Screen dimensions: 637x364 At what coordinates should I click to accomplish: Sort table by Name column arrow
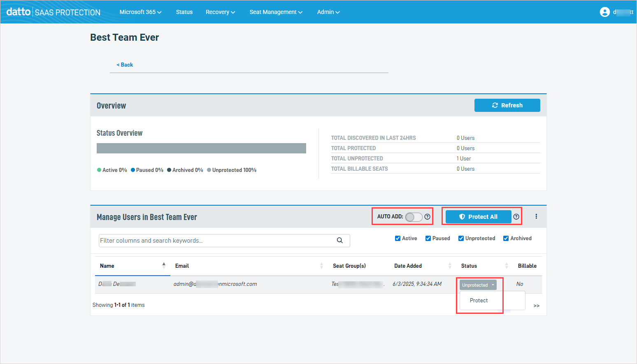tap(164, 265)
